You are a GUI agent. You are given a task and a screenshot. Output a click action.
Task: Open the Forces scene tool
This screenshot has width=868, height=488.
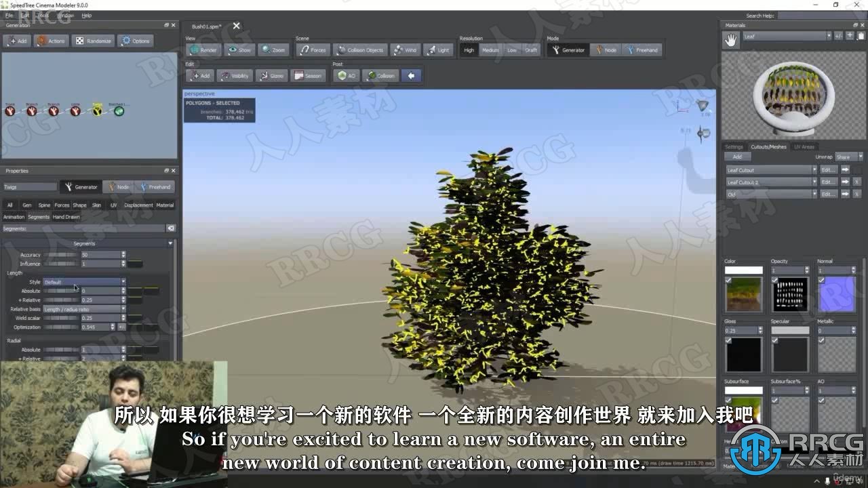(313, 50)
